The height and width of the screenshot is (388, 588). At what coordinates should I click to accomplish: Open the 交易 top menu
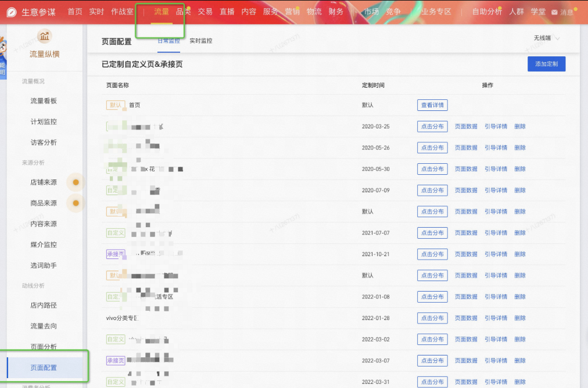[x=205, y=12]
